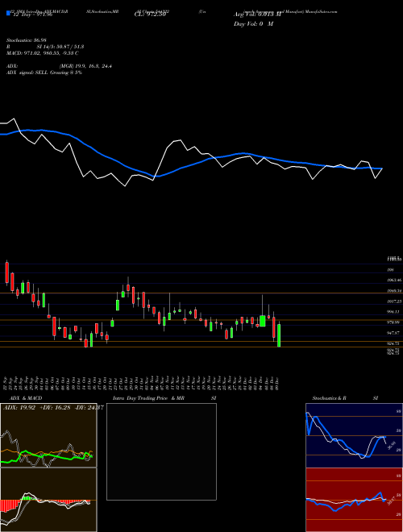
Task: Open the MACD histogram chart panel
Action: click(48, 500)
